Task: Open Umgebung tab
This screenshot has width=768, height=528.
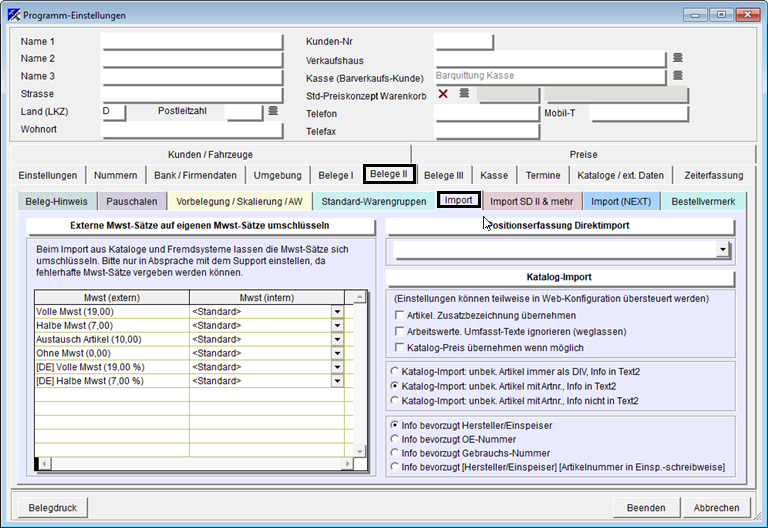Action: pos(277,175)
